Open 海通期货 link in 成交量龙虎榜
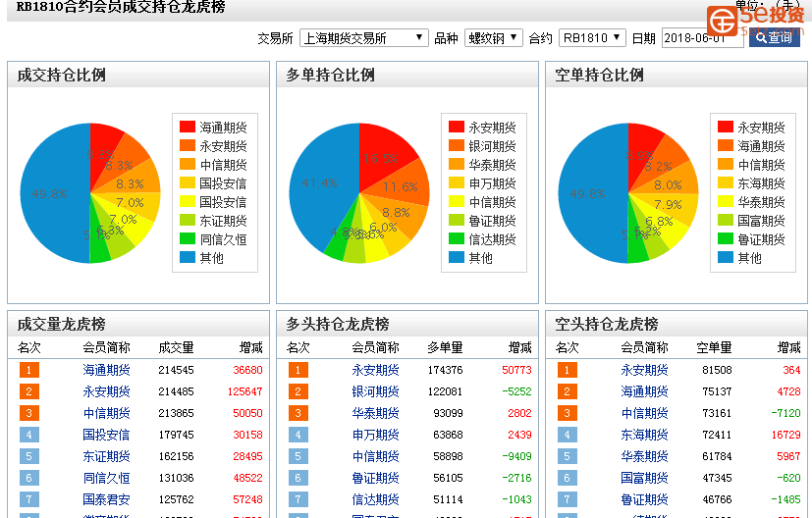The width and height of the screenshot is (812, 518). 106,370
